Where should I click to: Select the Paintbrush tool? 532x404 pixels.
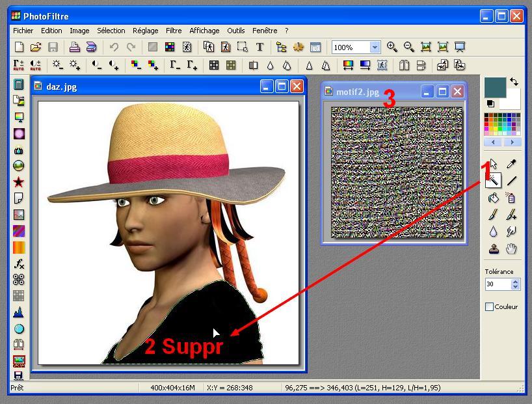tap(494, 215)
